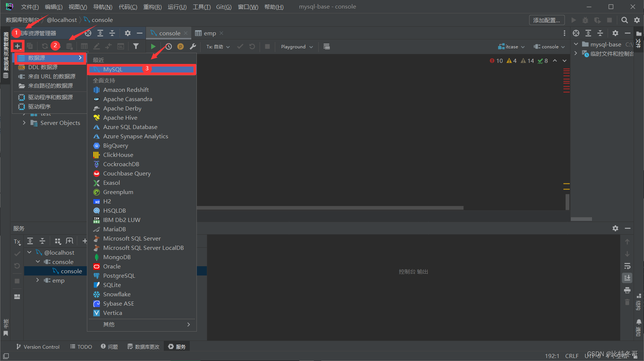The image size is (644, 361).
Task: Click the 添加配置 button
Action: (x=547, y=20)
